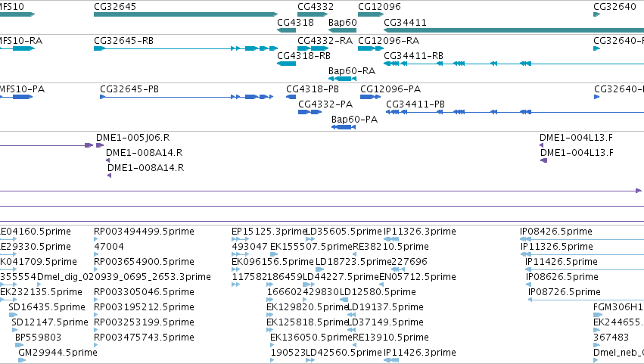Select EST label 227696
Viewport: 644px width, 364px height.
[409, 262]
